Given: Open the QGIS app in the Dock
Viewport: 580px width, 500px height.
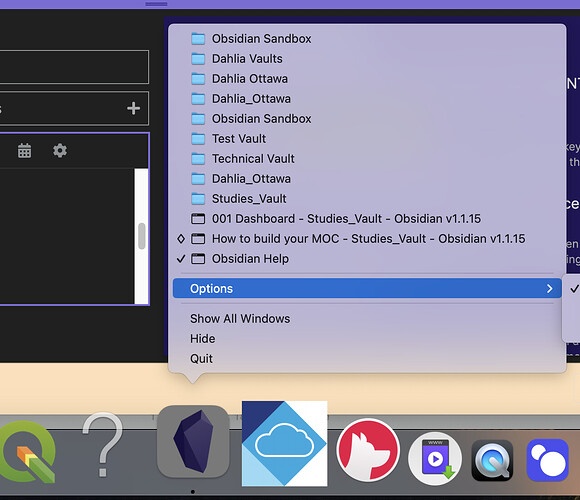Looking at the screenshot, I should (x=28, y=452).
